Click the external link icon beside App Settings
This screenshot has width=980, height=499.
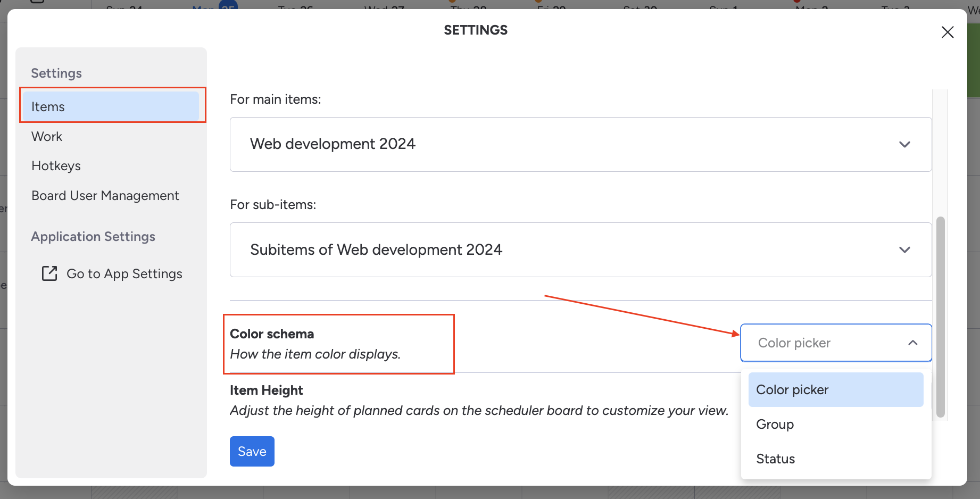pos(49,273)
